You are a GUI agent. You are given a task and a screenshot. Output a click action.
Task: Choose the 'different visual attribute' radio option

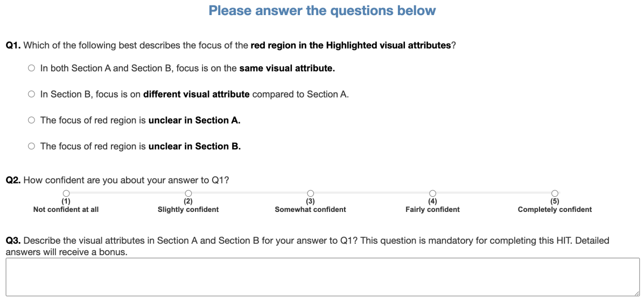pyautogui.click(x=31, y=94)
